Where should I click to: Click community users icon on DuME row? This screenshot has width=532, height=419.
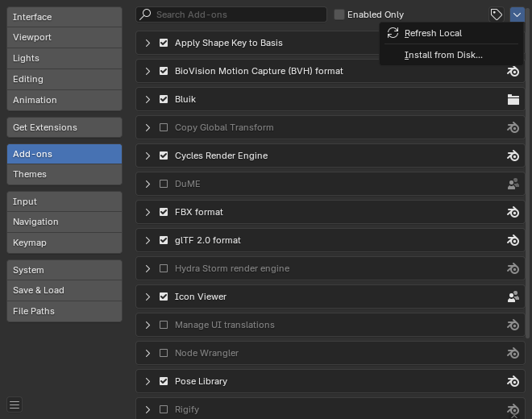pyautogui.click(x=513, y=184)
